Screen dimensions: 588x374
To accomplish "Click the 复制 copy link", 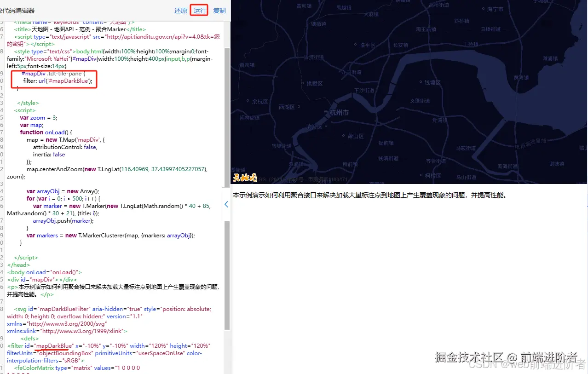I will point(219,10).
